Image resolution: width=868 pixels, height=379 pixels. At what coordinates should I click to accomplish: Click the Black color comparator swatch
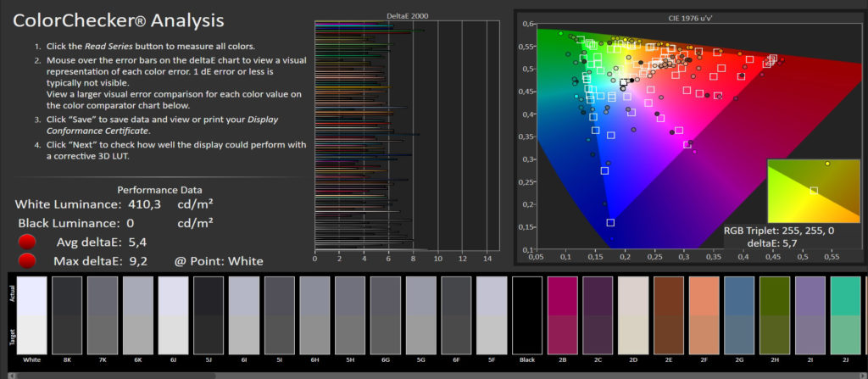click(526, 315)
